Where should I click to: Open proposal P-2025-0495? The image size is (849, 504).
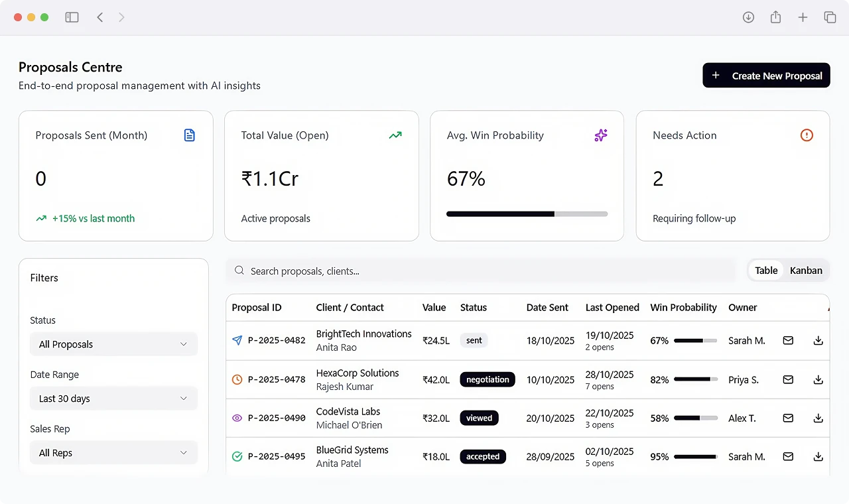point(277,456)
